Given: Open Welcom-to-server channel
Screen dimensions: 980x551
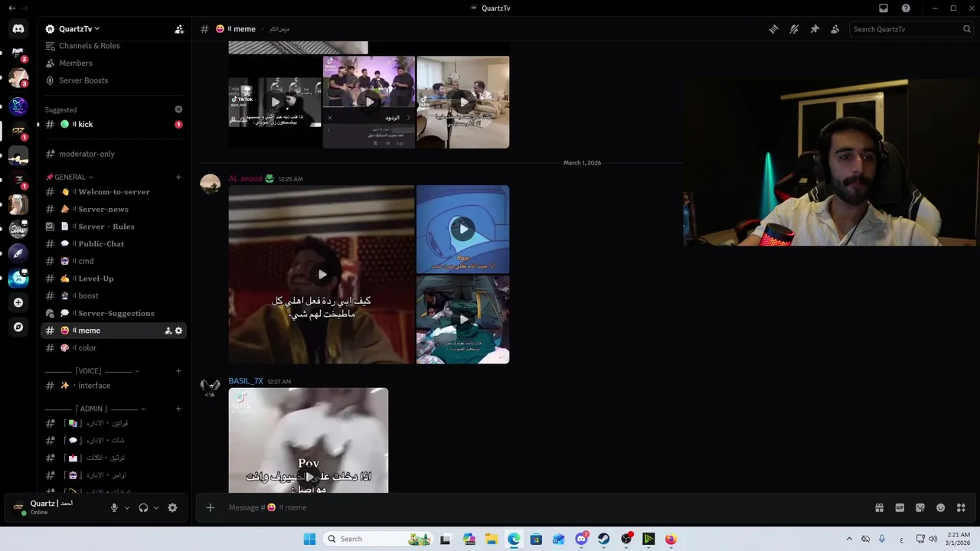Looking at the screenshot, I should click(113, 192).
